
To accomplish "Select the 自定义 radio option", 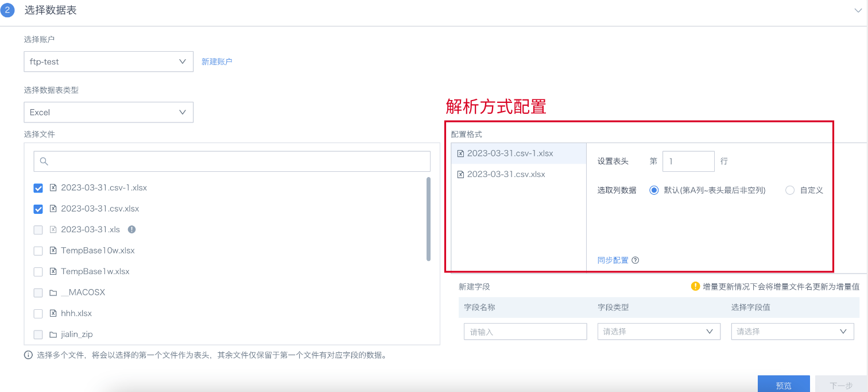I will pos(790,190).
